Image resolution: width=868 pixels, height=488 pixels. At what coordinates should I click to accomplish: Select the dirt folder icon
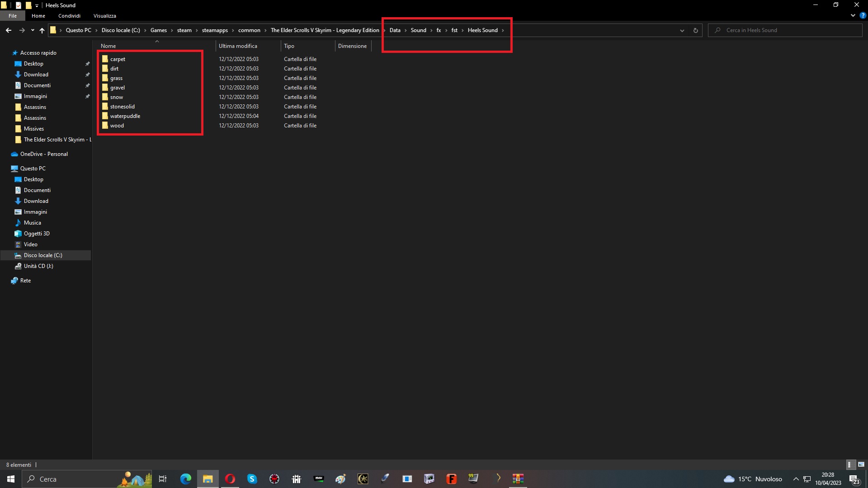pos(105,69)
